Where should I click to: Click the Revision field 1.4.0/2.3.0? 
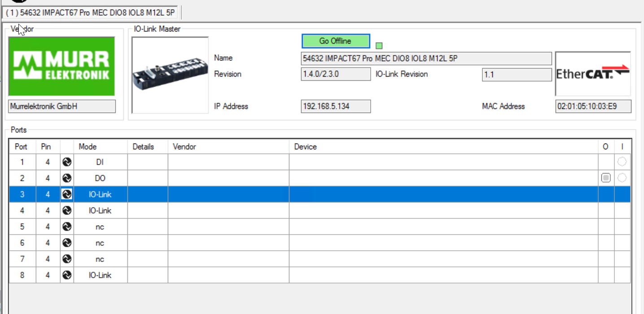tap(336, 74)
